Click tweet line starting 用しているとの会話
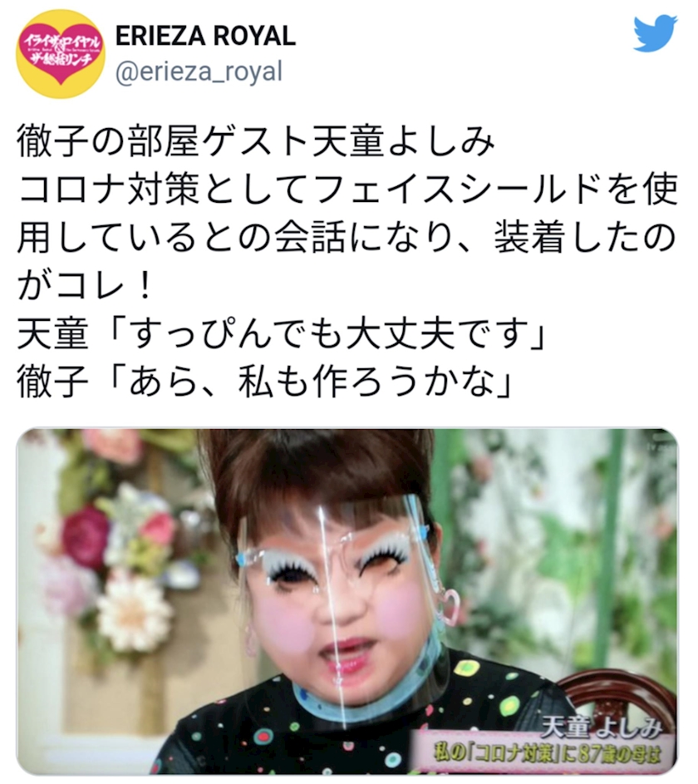This screenshot has height=784, width=698. click(x=346, y=238)
